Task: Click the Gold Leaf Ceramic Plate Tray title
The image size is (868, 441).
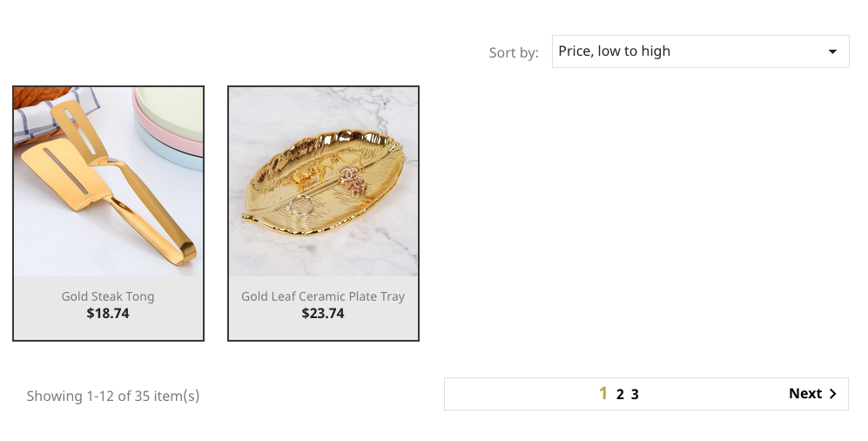Action: click(323, 296)
